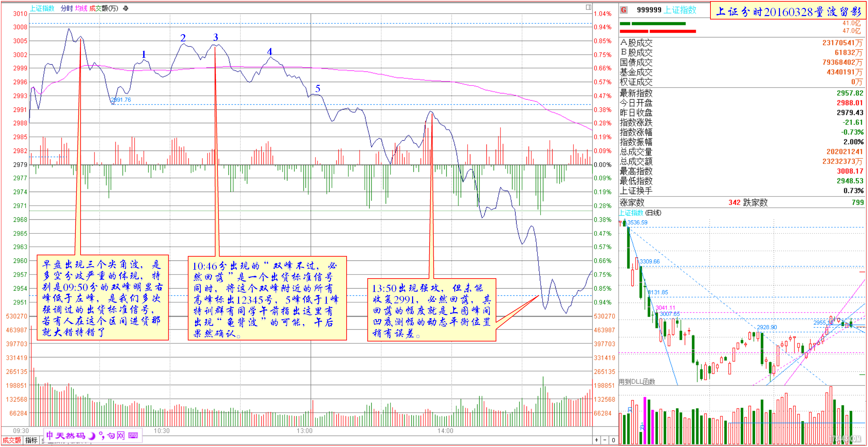Viewport: 868px width, 447px height.
Task: Click the plus zoom button at the bottom right
Action: click(x=597, y=440)
